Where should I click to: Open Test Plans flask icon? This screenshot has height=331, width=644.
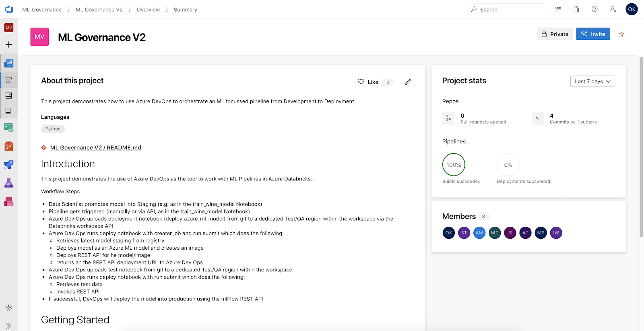tap(8, 183)
